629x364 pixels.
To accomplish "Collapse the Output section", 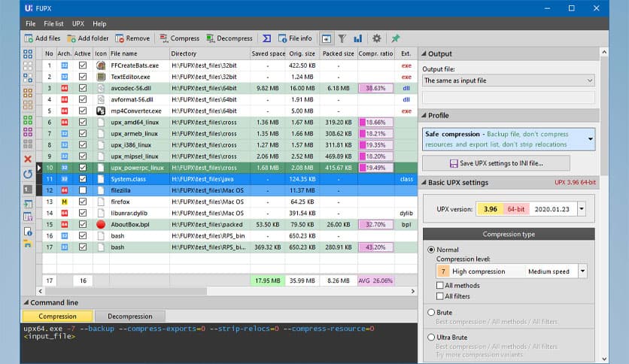I will [424, 53].
